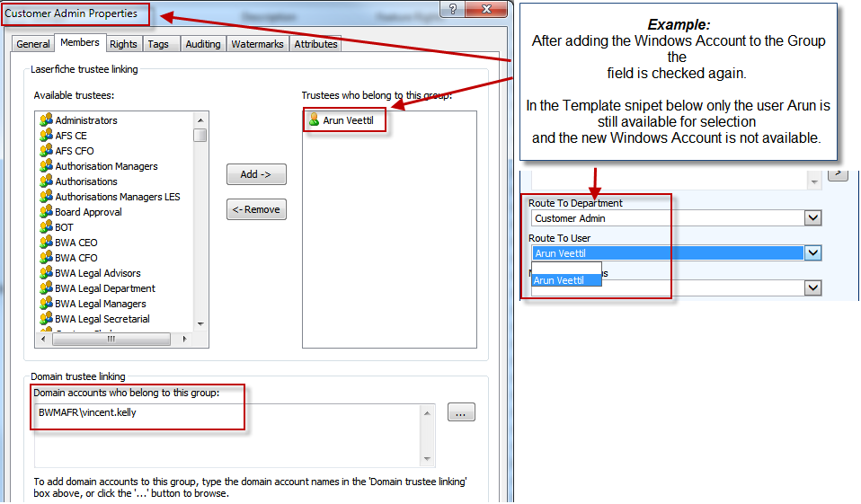Select Board Approval in available trustees

[88, 212]
